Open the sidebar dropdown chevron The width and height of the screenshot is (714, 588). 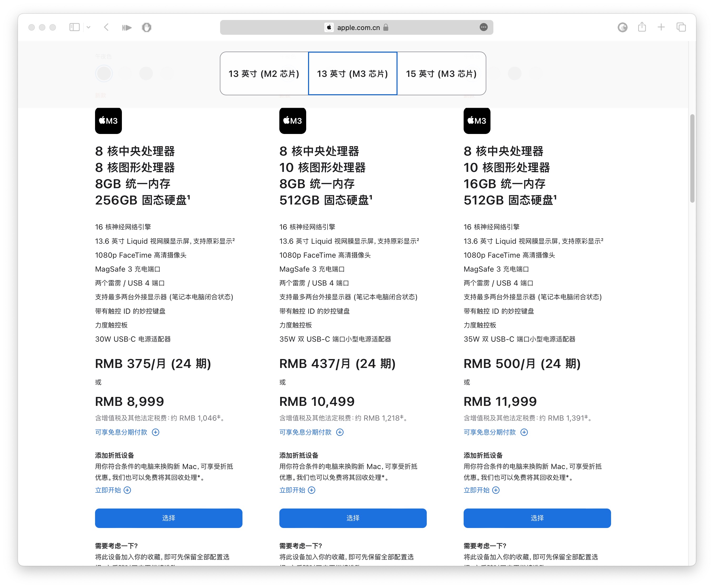click(x=88, y=27)
